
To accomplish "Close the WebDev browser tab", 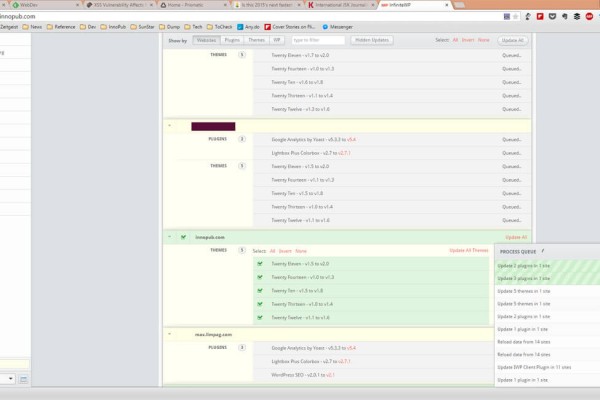I will click(77, 5).
